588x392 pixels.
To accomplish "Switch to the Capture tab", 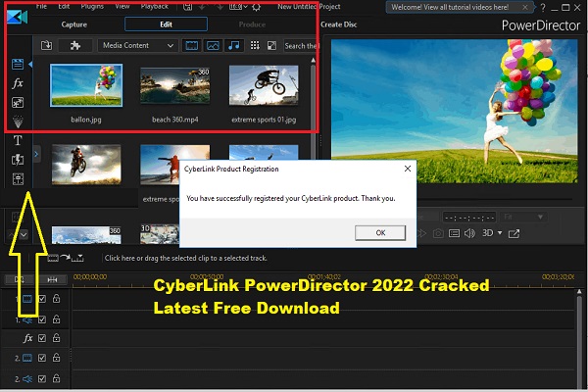I will point(74,24).
